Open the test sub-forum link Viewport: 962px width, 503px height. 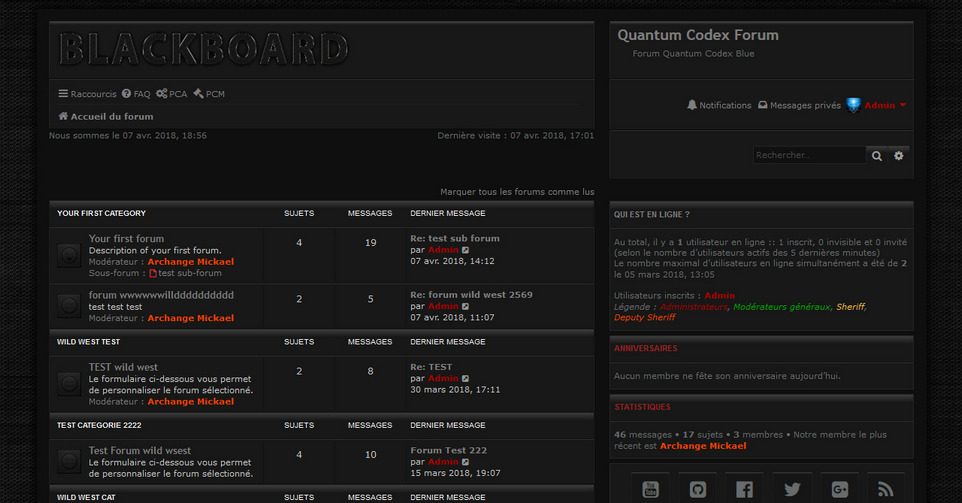tap(189, 273)
